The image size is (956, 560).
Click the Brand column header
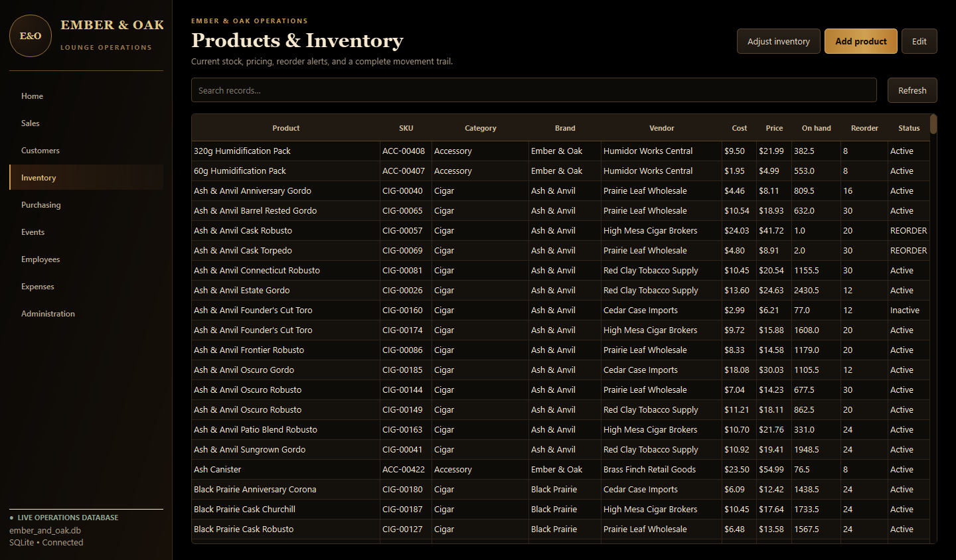[565, 128]
